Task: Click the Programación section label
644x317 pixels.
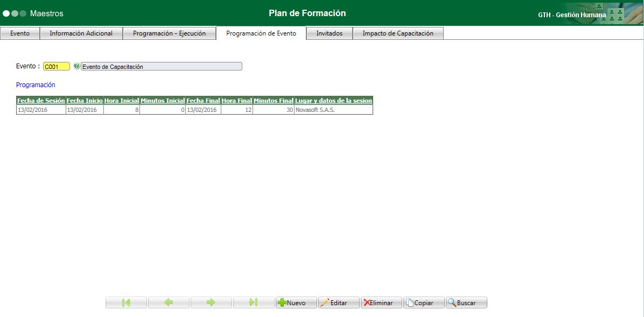Action: [36, 85]
